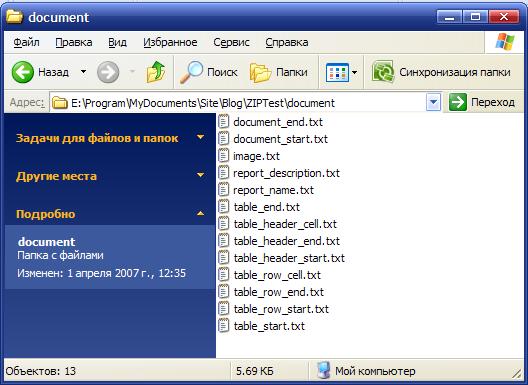Open the Правка menu

74,42
